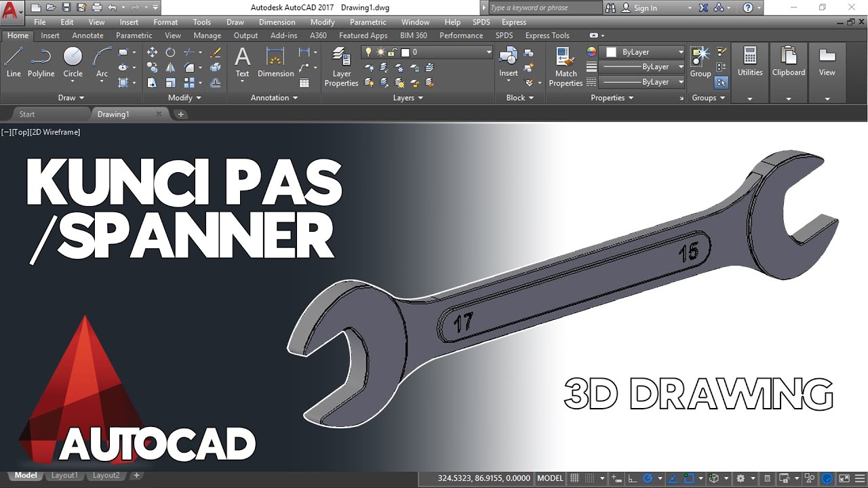
Task: Toggle object snap tracking in status bar
Action: [674, 478]
